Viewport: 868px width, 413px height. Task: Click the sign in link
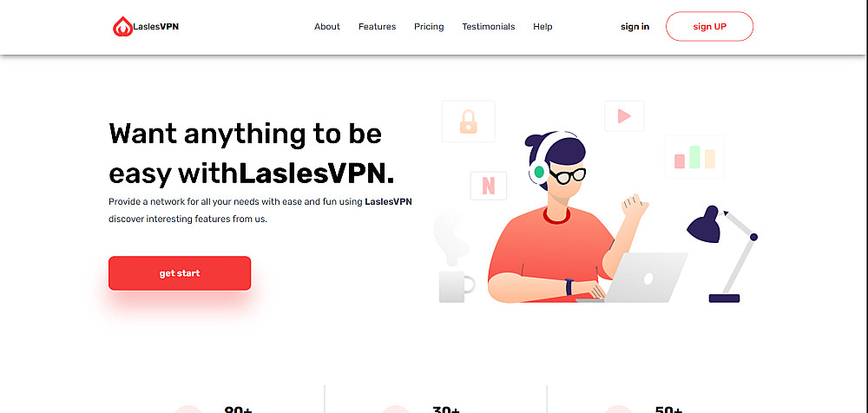(x=635, y=27)
